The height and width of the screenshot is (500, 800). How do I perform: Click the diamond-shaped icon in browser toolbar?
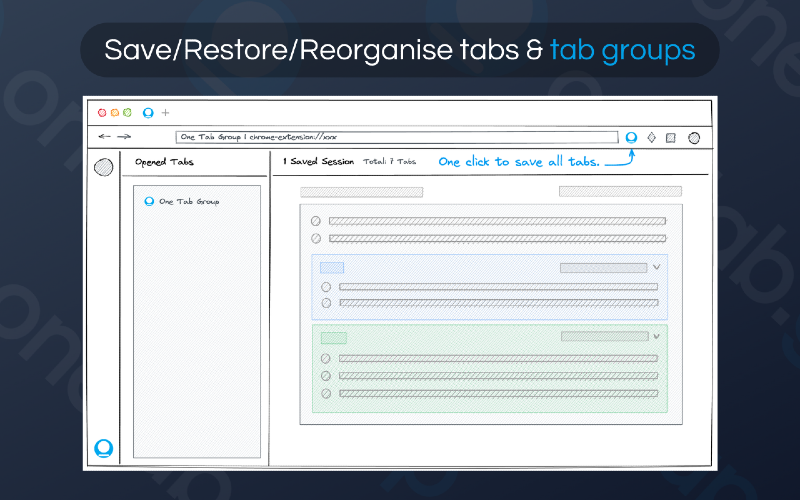click(652, 137)
